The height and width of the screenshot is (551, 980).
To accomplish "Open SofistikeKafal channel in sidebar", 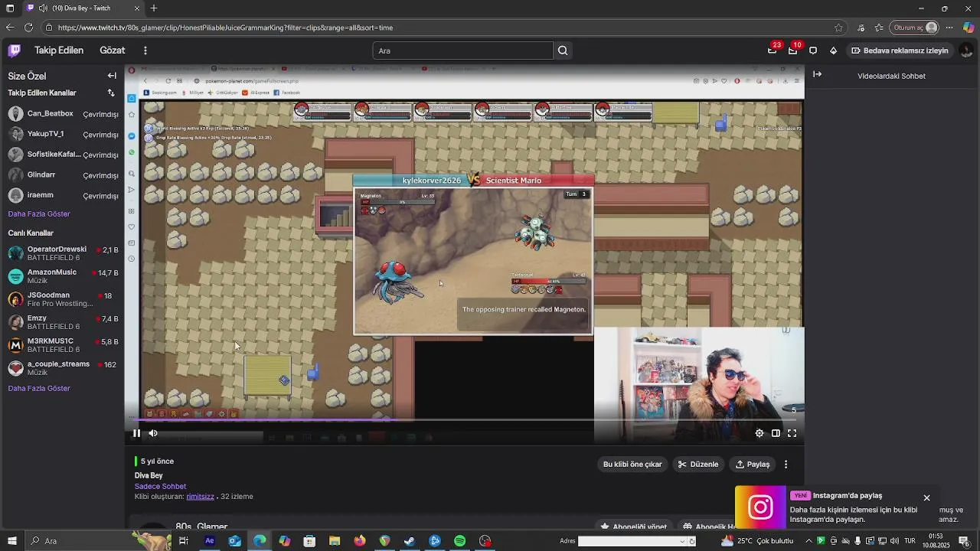I will coord(63,155).
